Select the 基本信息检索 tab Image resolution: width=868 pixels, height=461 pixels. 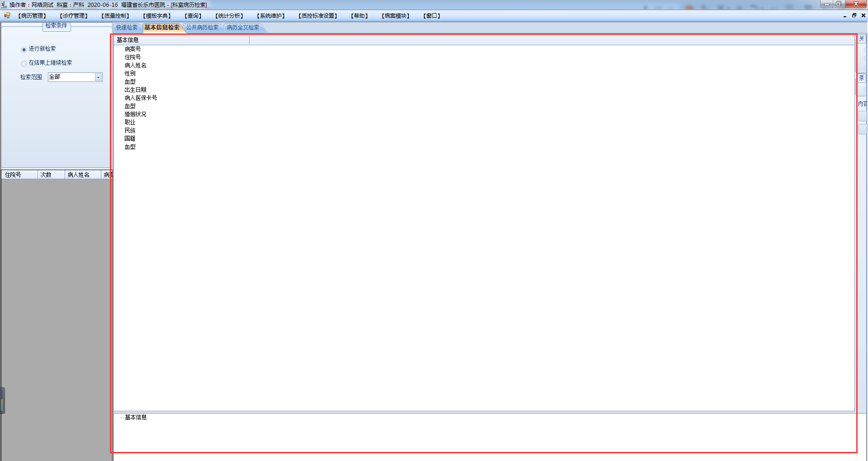[162, 28]
